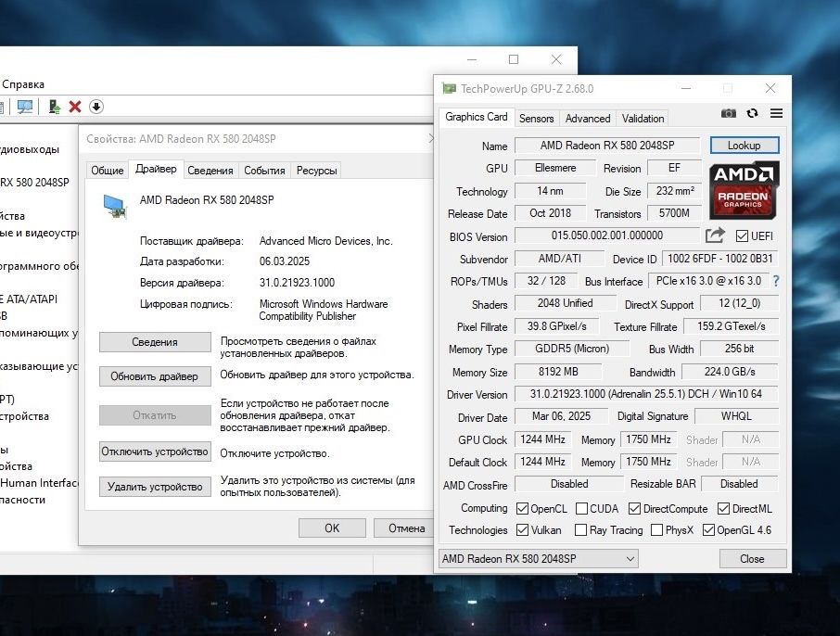Click the update driver toolbar icon with green arrow
Image resolution: width=840 pixels, height=636 pixels.
[x=54, y=107]
